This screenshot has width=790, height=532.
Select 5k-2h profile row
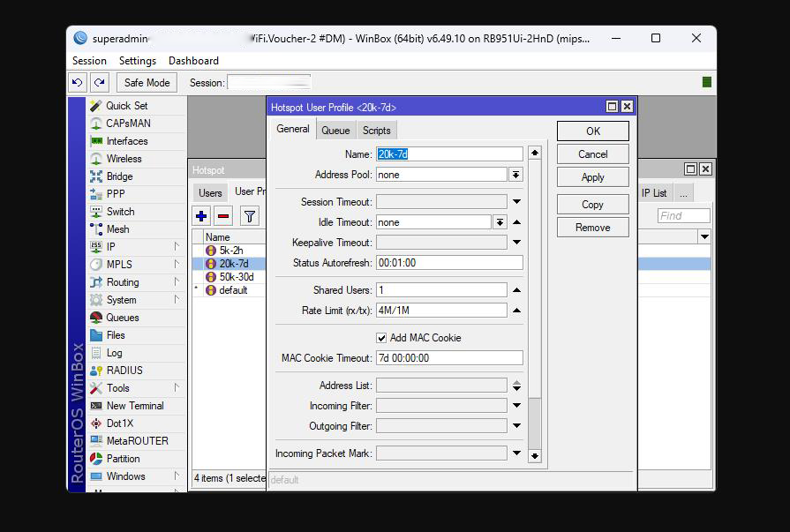click(x=229, y=251)
